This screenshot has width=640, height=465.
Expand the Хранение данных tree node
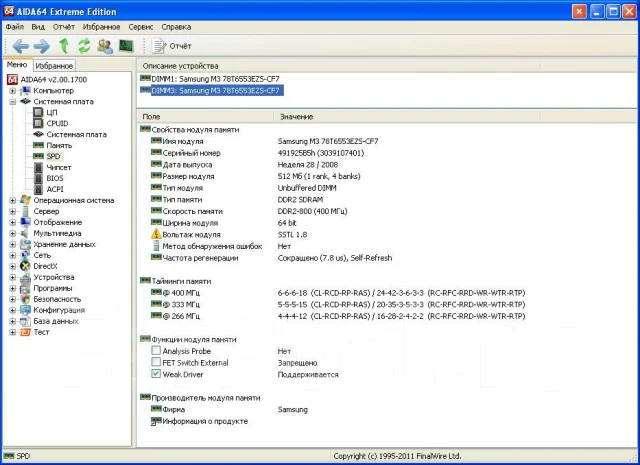[13, 245]
